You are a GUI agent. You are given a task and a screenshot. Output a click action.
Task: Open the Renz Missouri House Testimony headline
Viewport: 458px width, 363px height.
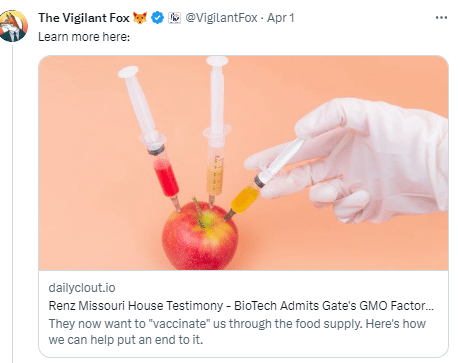[x=241, y=306]
